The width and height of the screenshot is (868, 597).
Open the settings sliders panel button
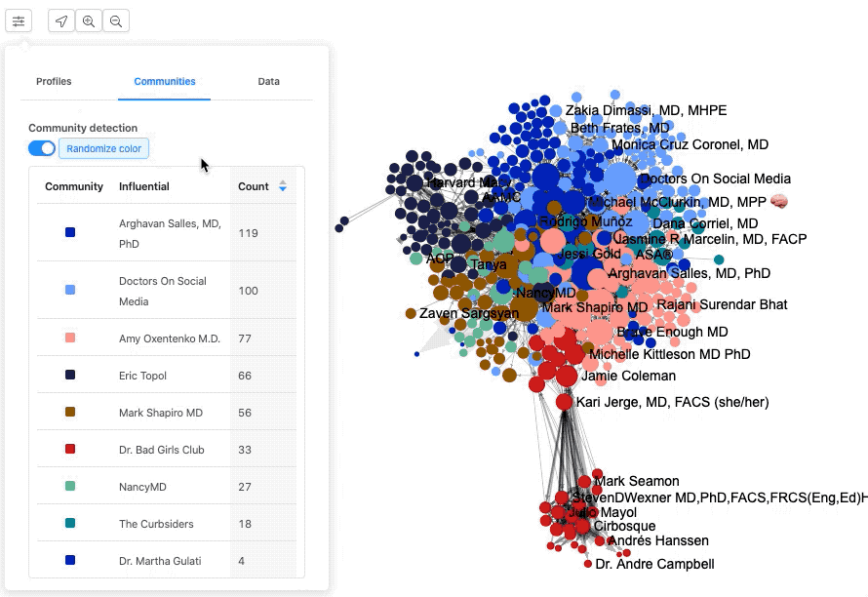point(19,21)
